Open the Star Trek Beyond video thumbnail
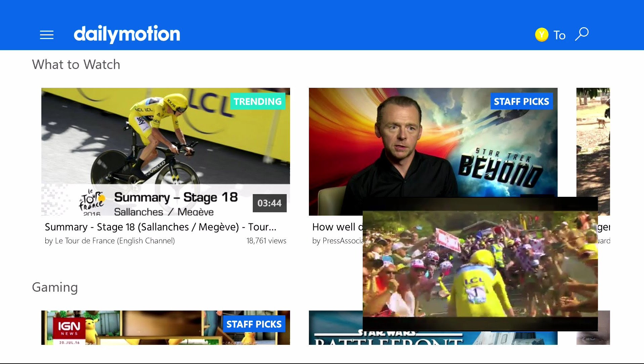The image size is (644, 364). coord(433,142)
